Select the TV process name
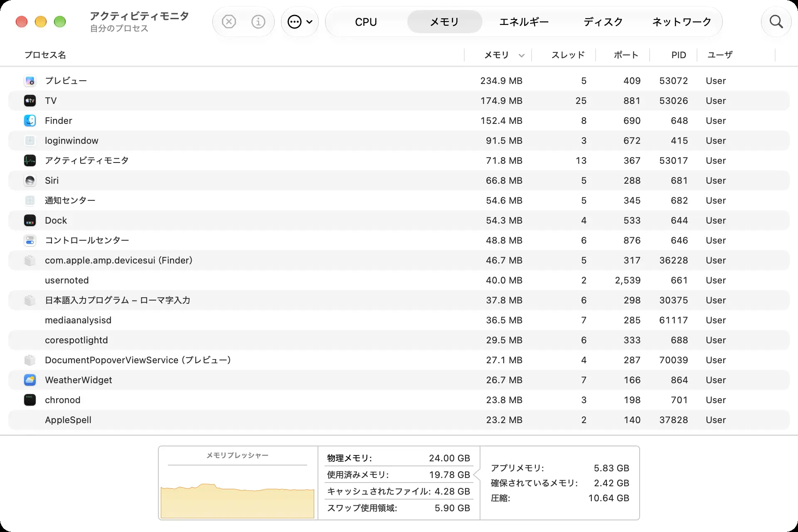 coord(51,101)
